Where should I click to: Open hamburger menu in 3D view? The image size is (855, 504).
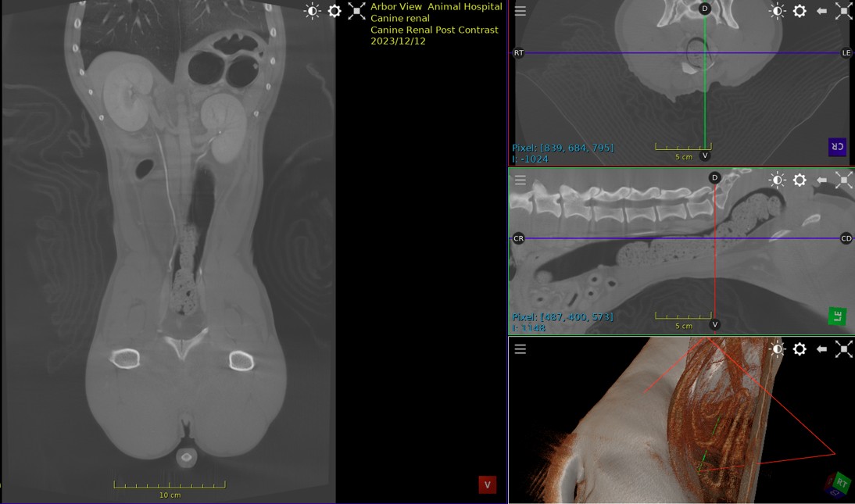[521, 349]
